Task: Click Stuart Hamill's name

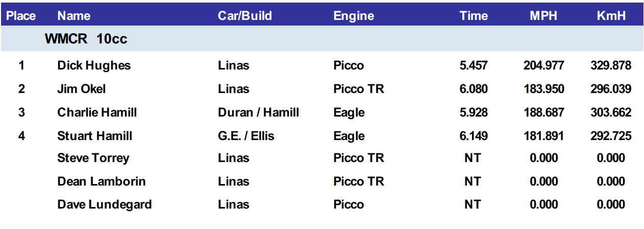Action: tap(95, 136)
